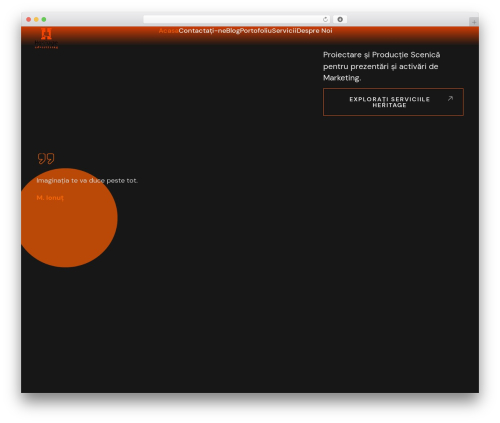500x423 pixels.
Task: Click the browser address bar
Action: click(237, 19)
